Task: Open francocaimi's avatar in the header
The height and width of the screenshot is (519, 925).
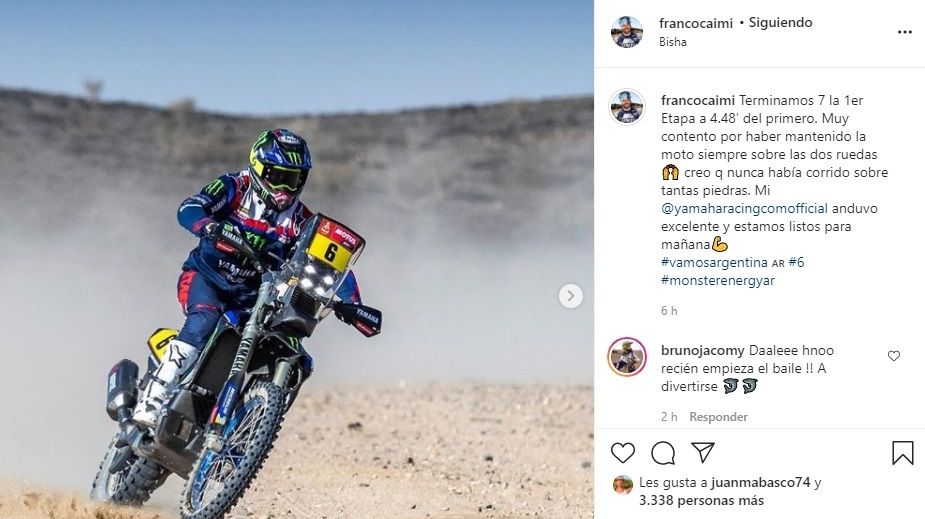Action: (x=626, y=32)
